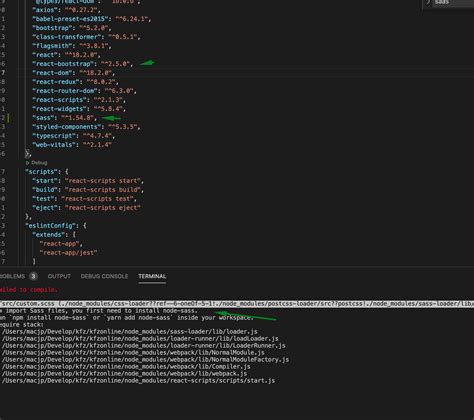Click the "react-bootstrap" dependency key
The width and height of the screenshot is (474, 420).
pyautogui.click(x=63, y=64)
